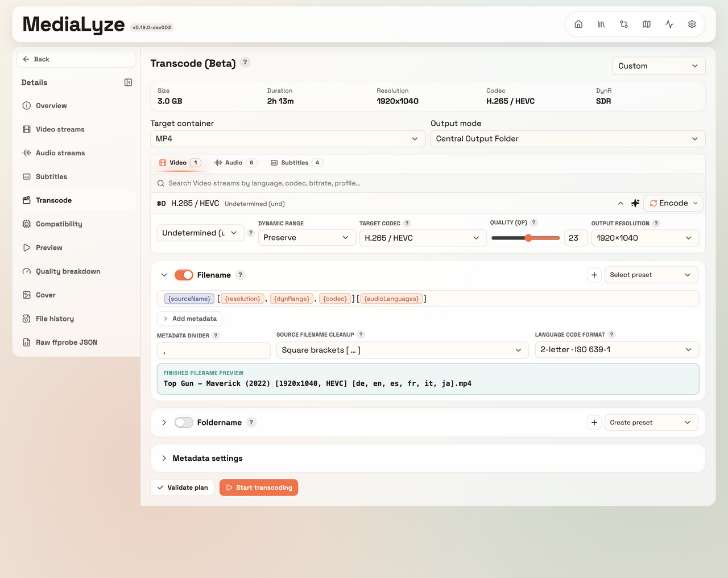The height and width of the screenshot is (578, 728).
Task: Click the stream search field
Action: (428, 183)
